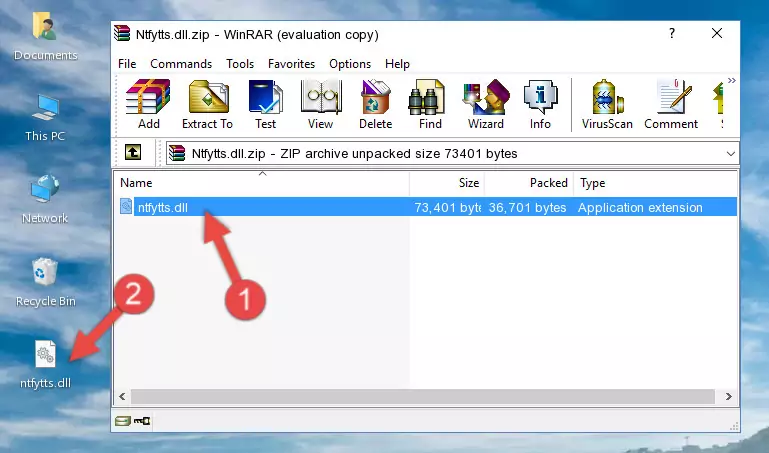Click the password key icon in status bar
The width and height of the screenshot is (769, 453).
point(142,421)
